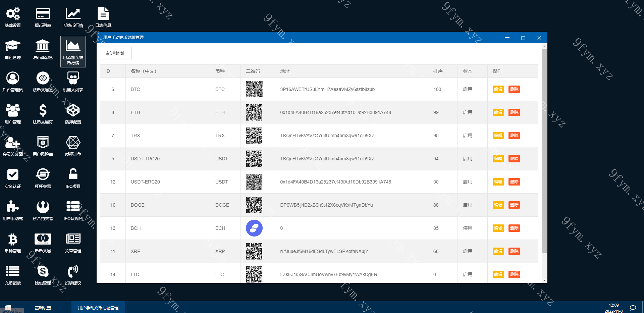Open the 质押订单 icon
This screenshot has width=644, height=313.
coord(73,143)
